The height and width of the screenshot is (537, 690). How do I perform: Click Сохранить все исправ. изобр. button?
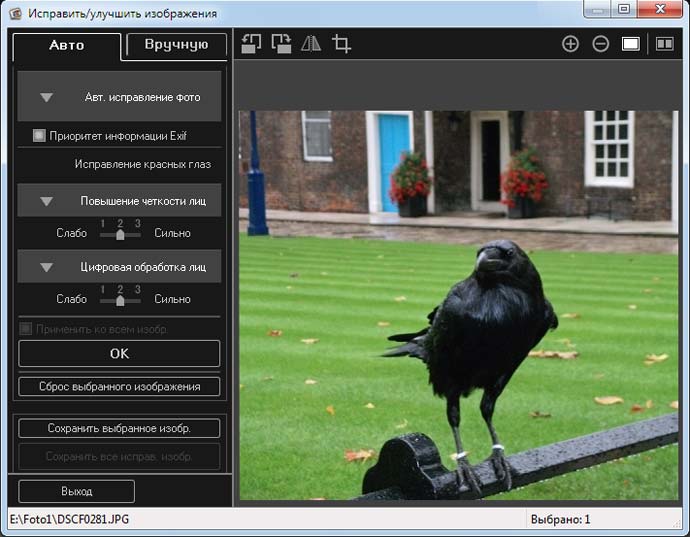[119, 456]
